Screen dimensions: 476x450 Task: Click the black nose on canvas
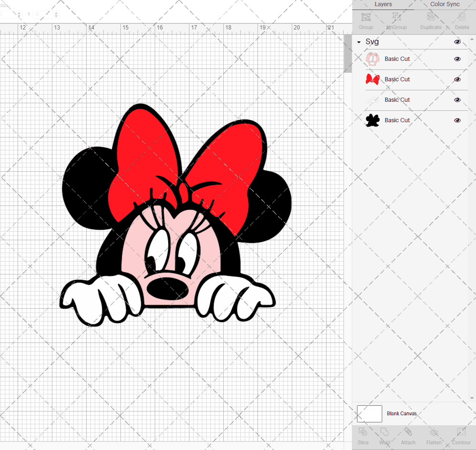point(167,289)
